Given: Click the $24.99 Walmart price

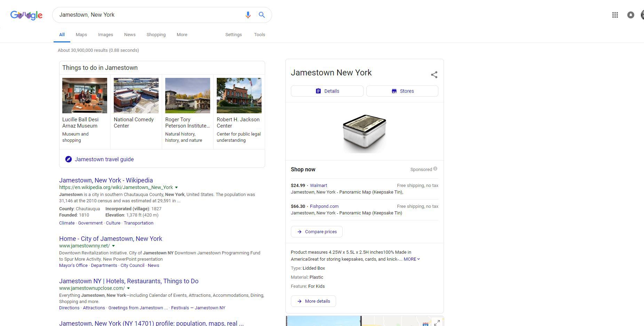Looking at the screenshot, I should point(298,186).
